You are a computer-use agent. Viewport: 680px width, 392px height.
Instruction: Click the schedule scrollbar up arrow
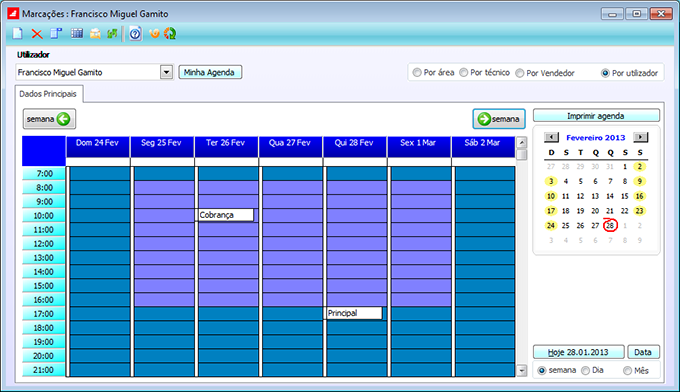[522, 142]
